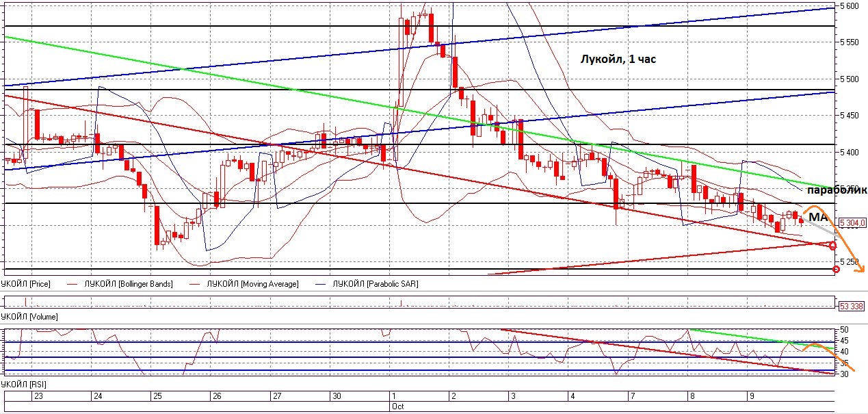Select date 26 on the time axis

(217, 396)
